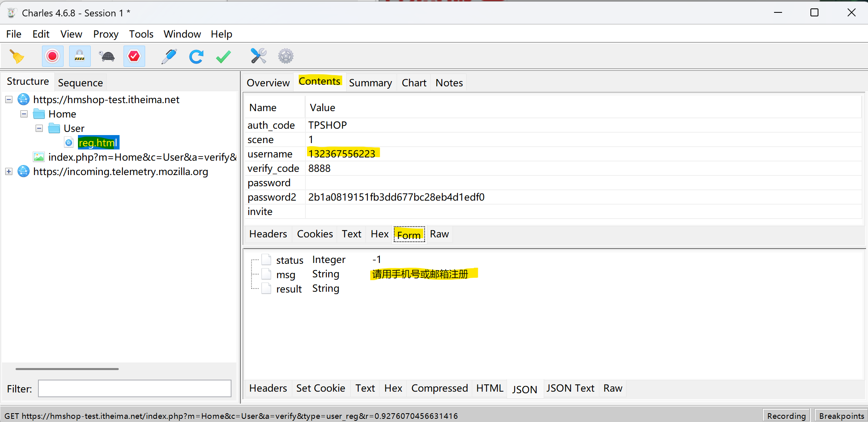Collapse the hmshop-test.itheima.net host node

(x=9, y=100)
